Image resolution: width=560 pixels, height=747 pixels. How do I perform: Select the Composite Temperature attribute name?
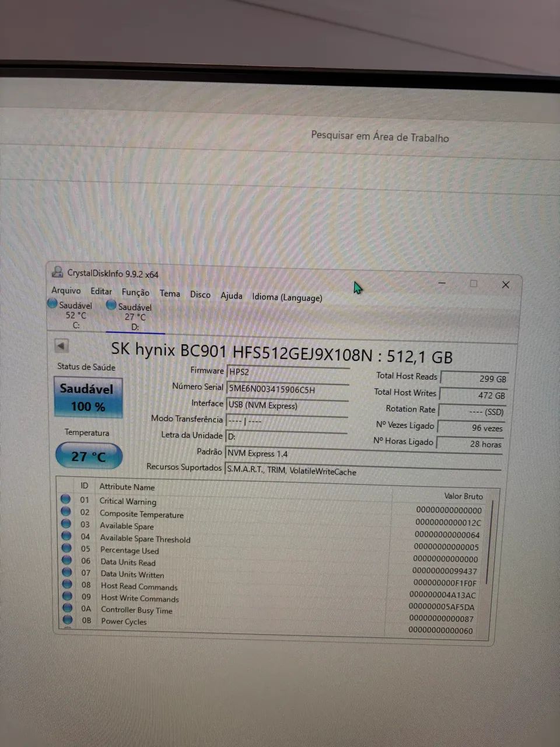coord(141,514)
